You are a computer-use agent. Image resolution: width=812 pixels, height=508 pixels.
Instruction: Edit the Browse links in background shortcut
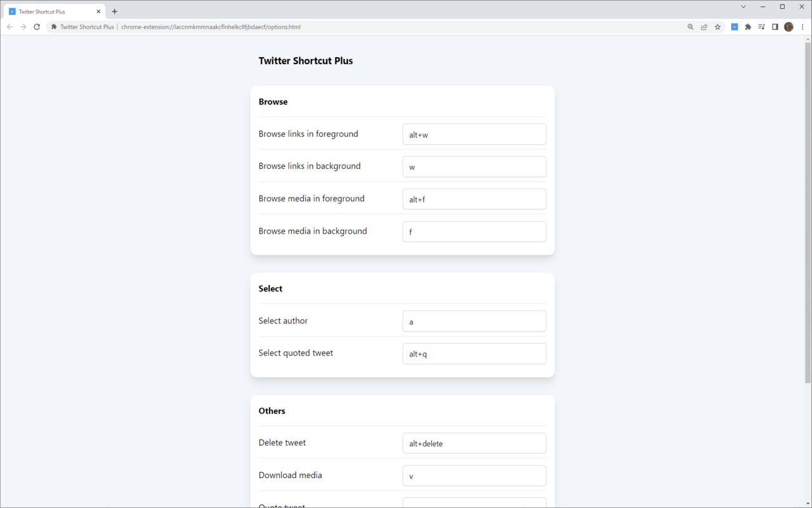pyautogui.click(x=475, y=167)
